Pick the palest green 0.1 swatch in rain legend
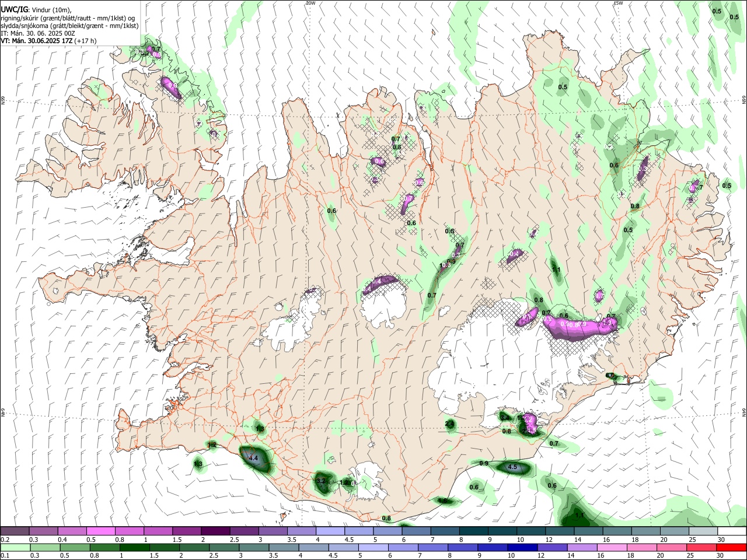Image resolution: width=747 pixels, height=560 pixels. click(15, 548)
